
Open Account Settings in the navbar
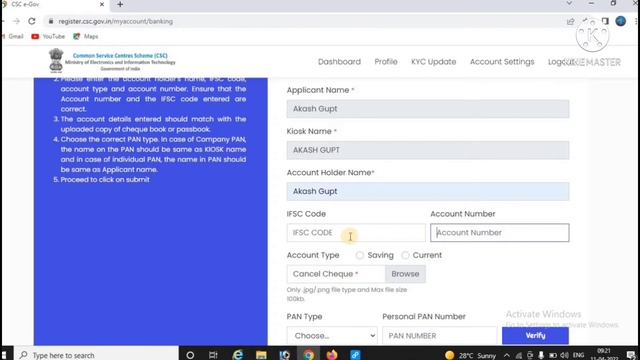click(x=502, y=62)
